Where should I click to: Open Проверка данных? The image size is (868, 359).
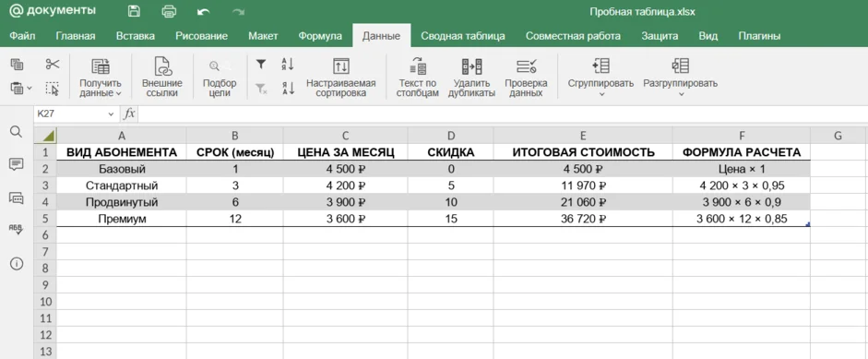(x=526, y=78)
